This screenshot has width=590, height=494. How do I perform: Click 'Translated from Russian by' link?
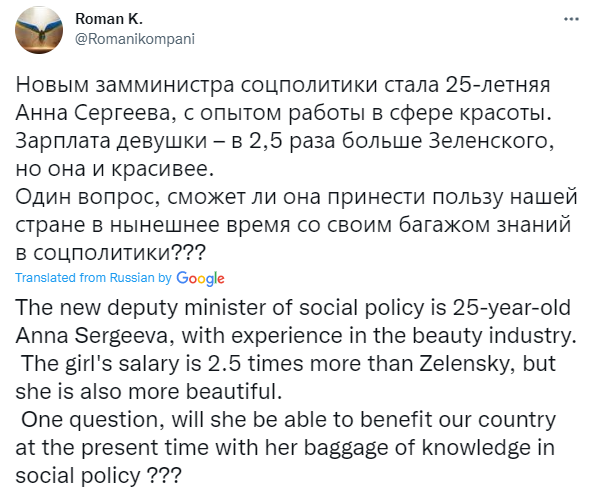point(93,278)
